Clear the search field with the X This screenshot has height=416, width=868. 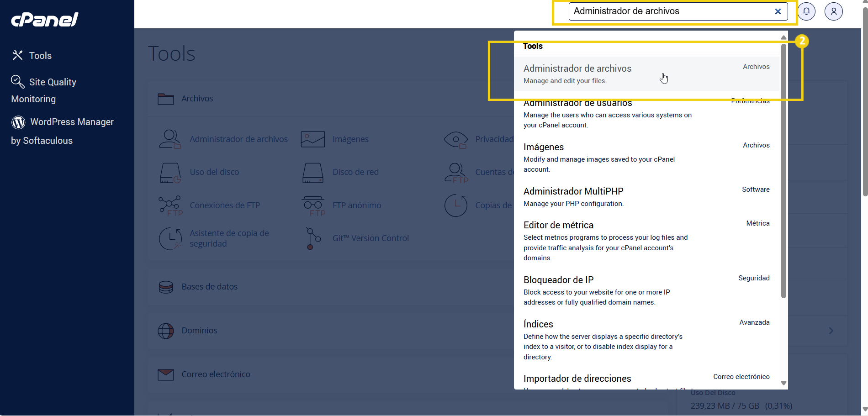pyautogui.click(x=778, y=11)
